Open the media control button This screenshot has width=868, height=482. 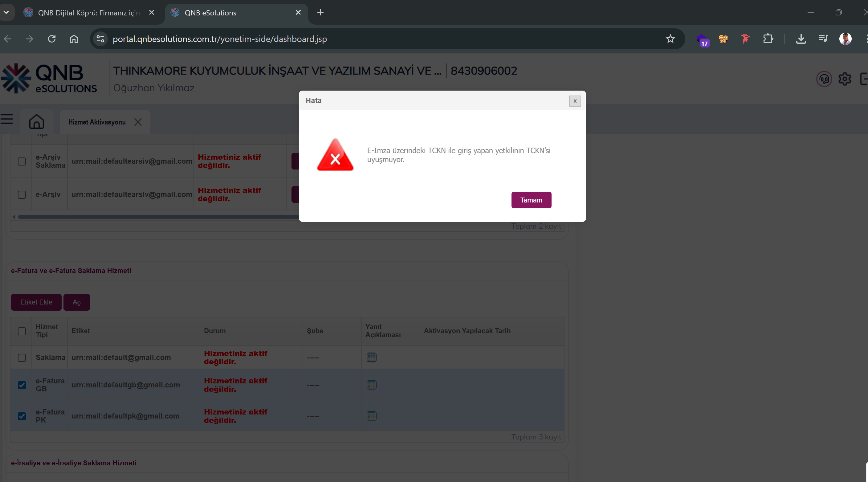click(823, 39)
